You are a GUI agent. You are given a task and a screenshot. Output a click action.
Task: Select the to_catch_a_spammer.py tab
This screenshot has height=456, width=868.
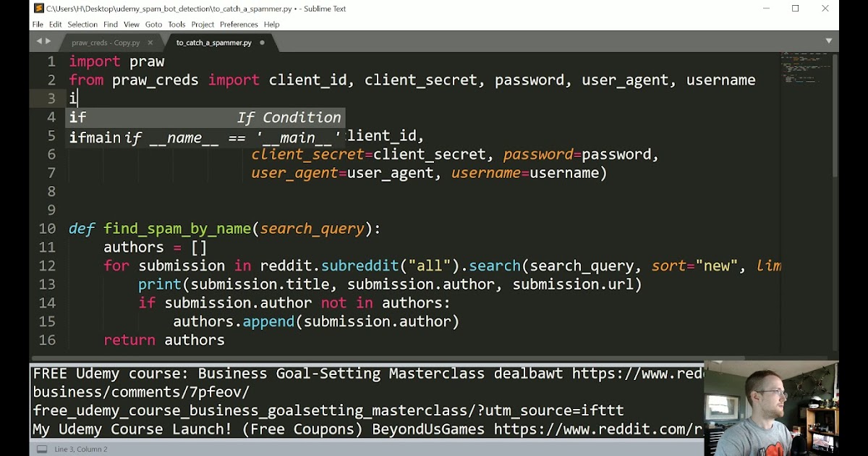pyautogui.click(x=214, y=43)
